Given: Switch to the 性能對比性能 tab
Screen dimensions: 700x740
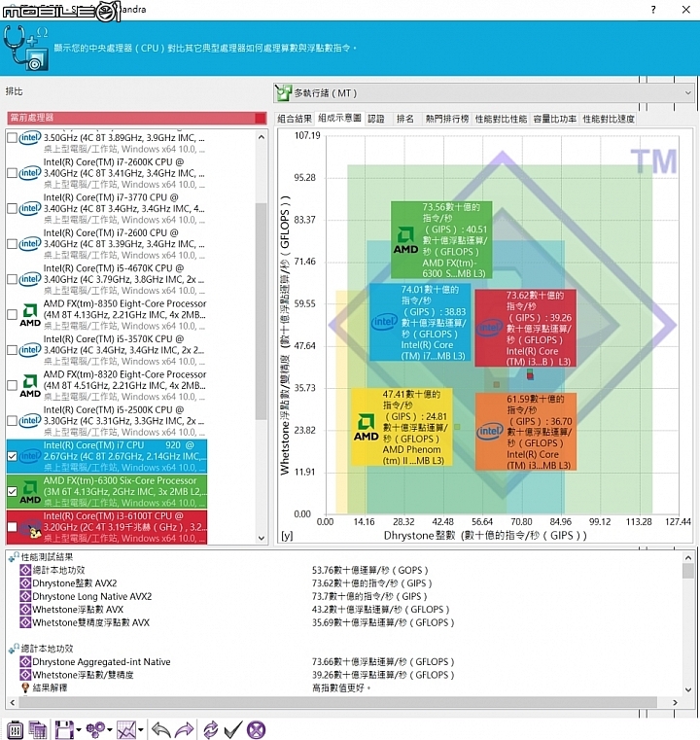Looking at the screenshot, I should pyautogui.click(x=501, y=119).
